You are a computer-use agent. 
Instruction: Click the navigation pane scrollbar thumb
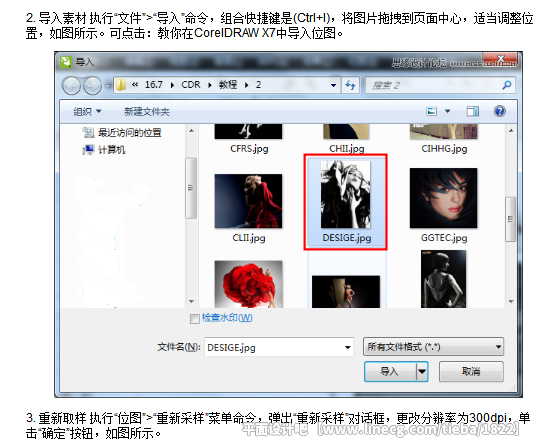click(191, 188)
